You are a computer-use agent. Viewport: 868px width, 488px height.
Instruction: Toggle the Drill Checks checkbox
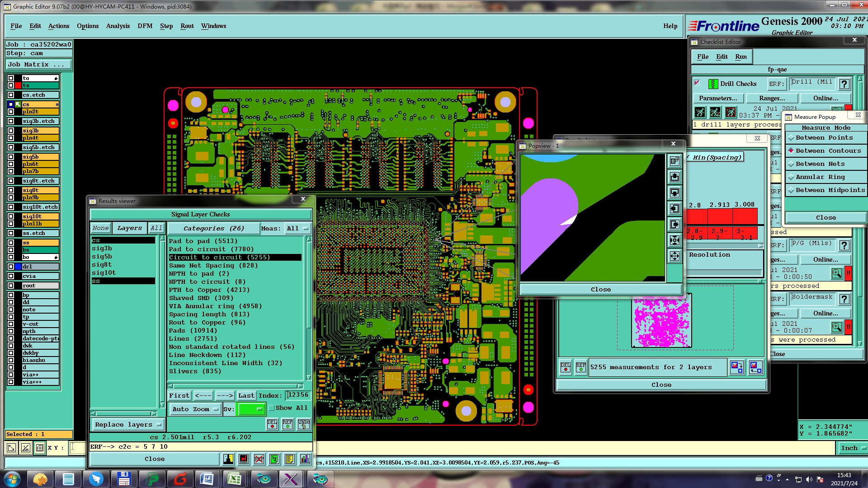pyautogui.click(x=697, y=83)
